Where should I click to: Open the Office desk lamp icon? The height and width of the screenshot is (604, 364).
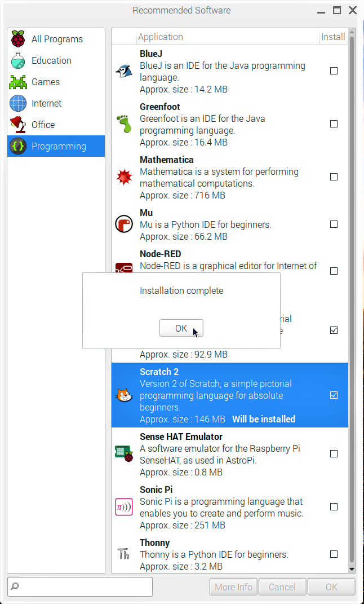(x=18, y=125)
